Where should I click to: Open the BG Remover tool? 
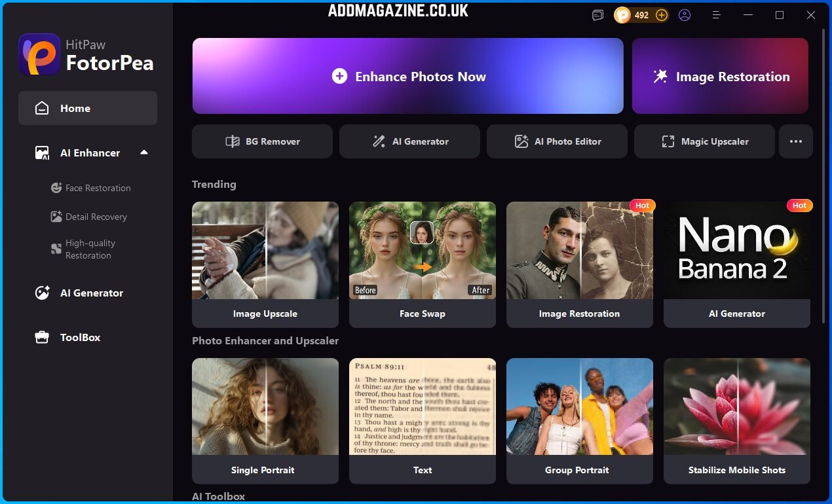[x=262, y=141]
